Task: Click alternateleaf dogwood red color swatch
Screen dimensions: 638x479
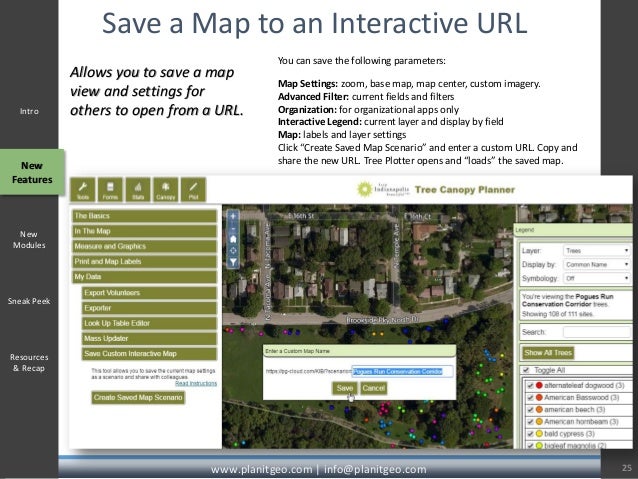Action: [x=539, y=385]
